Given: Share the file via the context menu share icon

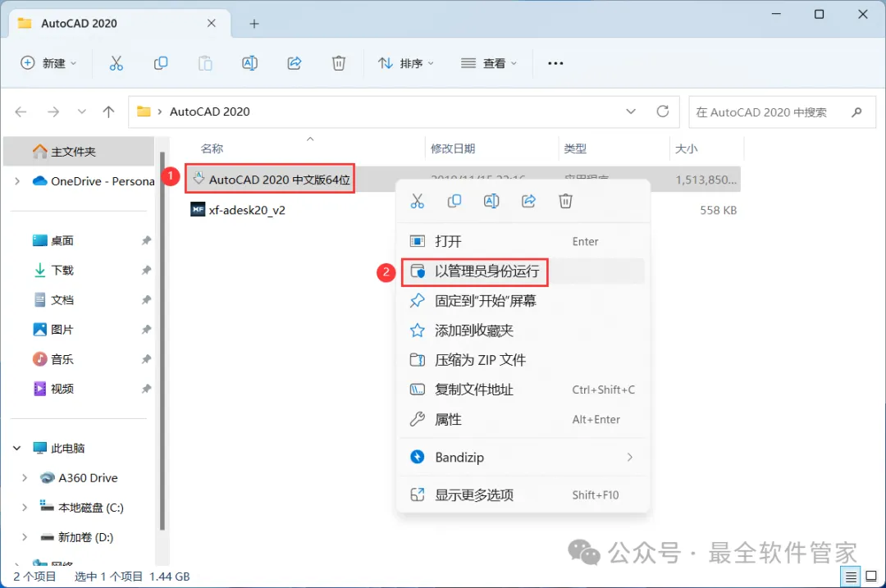Looking at the screenshot, I should click(528, 201).
